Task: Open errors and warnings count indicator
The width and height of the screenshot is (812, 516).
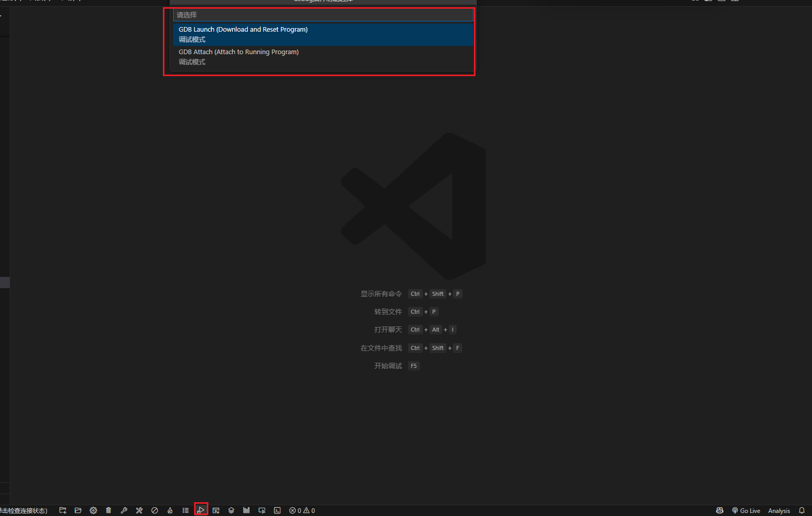Action: point(302,510)
